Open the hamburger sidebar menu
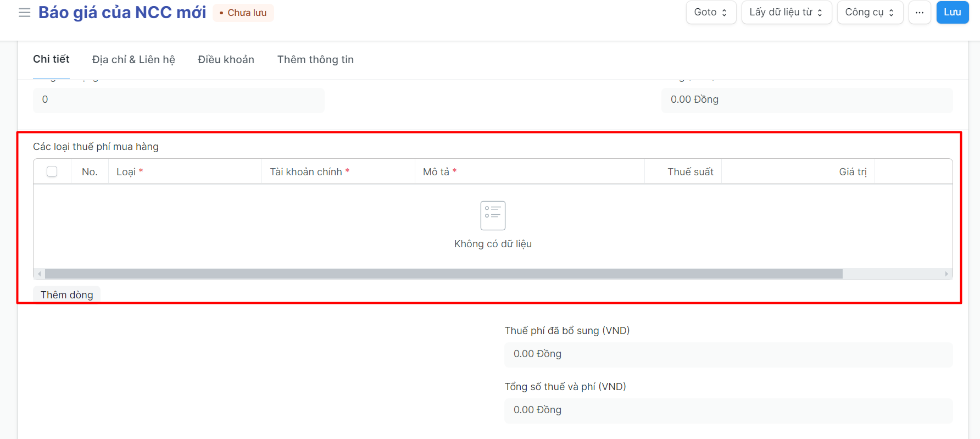This screenshot has width=980, height=439. 24,13
